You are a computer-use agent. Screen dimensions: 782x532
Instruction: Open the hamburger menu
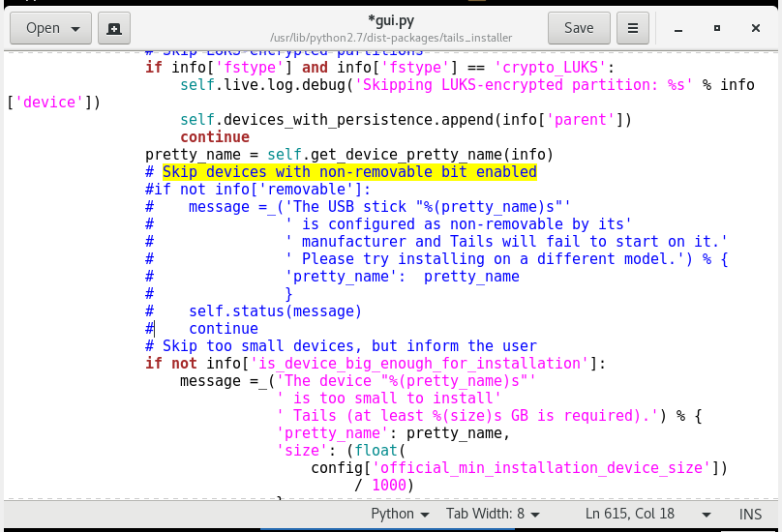[633, 28]
